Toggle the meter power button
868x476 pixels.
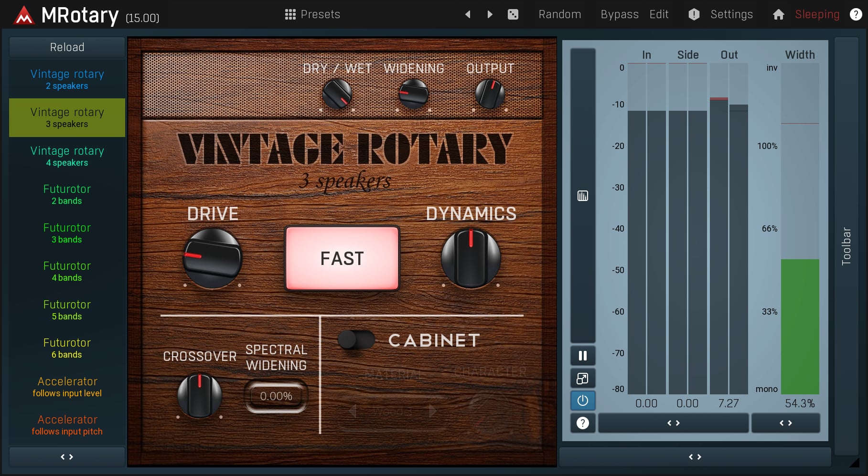[582, 401]
